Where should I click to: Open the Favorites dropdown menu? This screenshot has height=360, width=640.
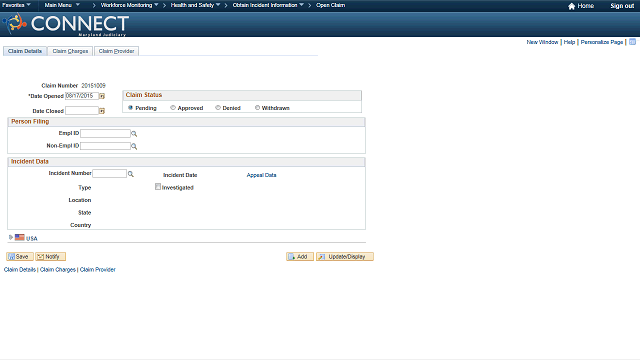pyautogui.click(x=16, y=5)
